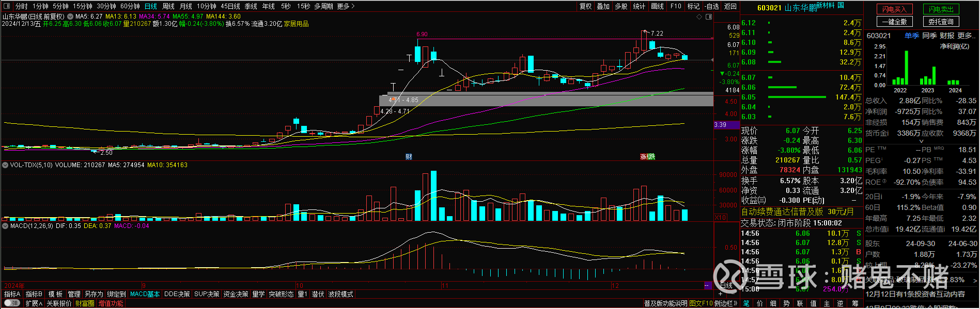Click the diamond icon above the price axis
The width and height of the screenshot is (980, 309).
[x=699, y=17]
